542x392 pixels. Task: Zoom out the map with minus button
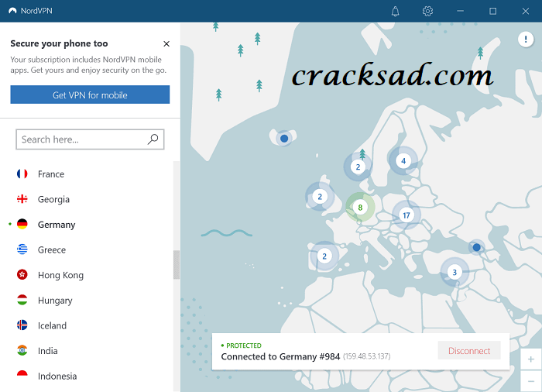click(x=531, y=381)
